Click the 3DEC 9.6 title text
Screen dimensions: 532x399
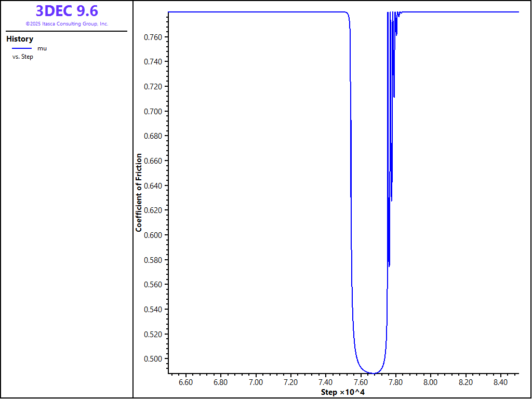pyautogui.click(x=66, y=10)
